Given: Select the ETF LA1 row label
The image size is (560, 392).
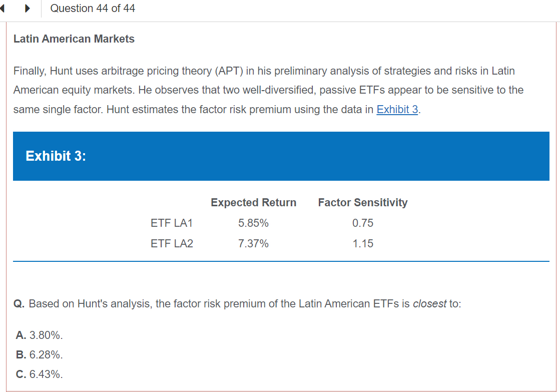Looking at the screenshot, I should coord(172,223).
